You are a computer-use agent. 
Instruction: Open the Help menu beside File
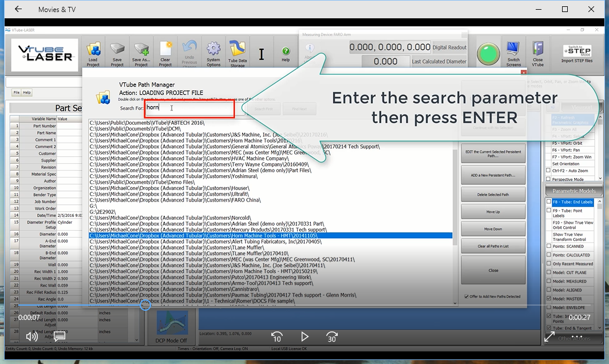26,93
